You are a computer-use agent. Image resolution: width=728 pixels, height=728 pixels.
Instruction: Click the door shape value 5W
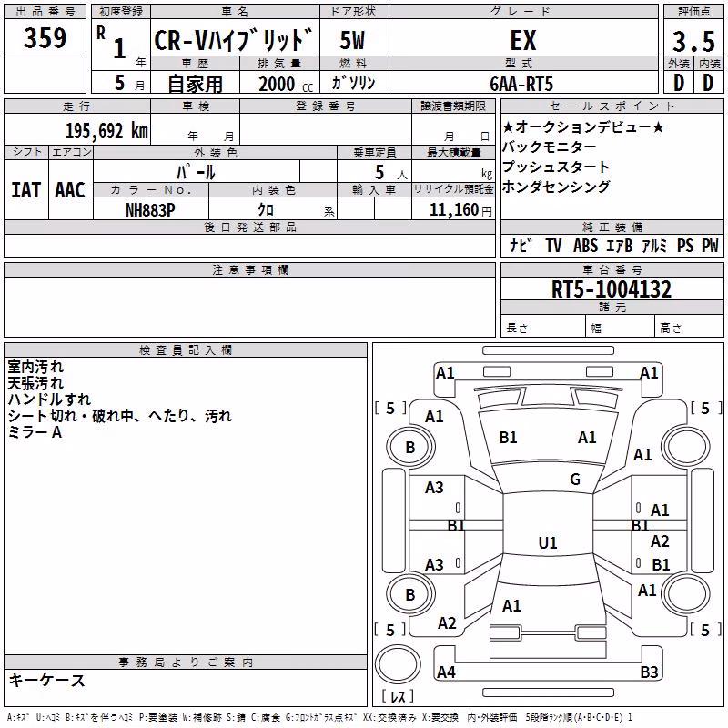point(352,40)
